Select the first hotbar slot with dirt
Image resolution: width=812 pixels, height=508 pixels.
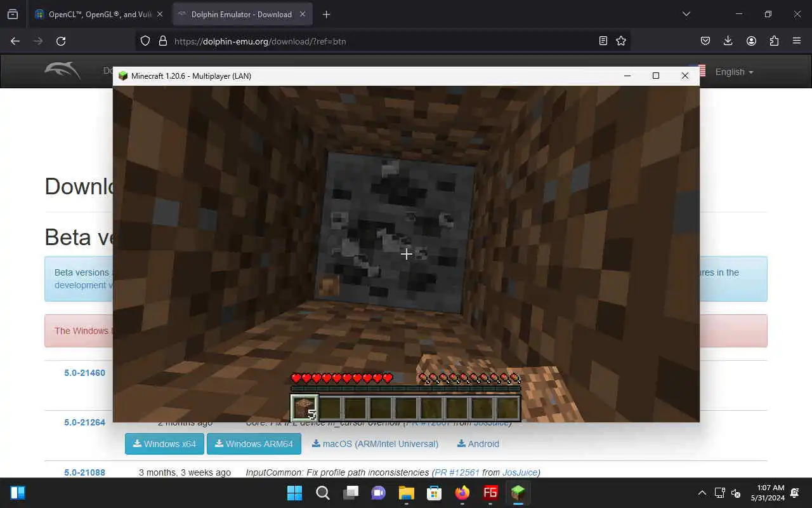(x=304, y=408)
